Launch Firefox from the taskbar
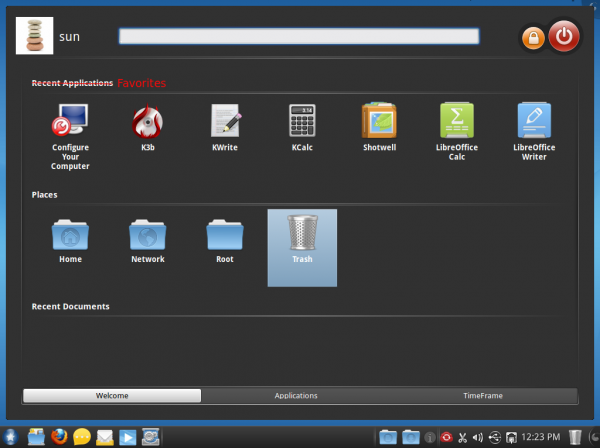 tap(59, 437)
